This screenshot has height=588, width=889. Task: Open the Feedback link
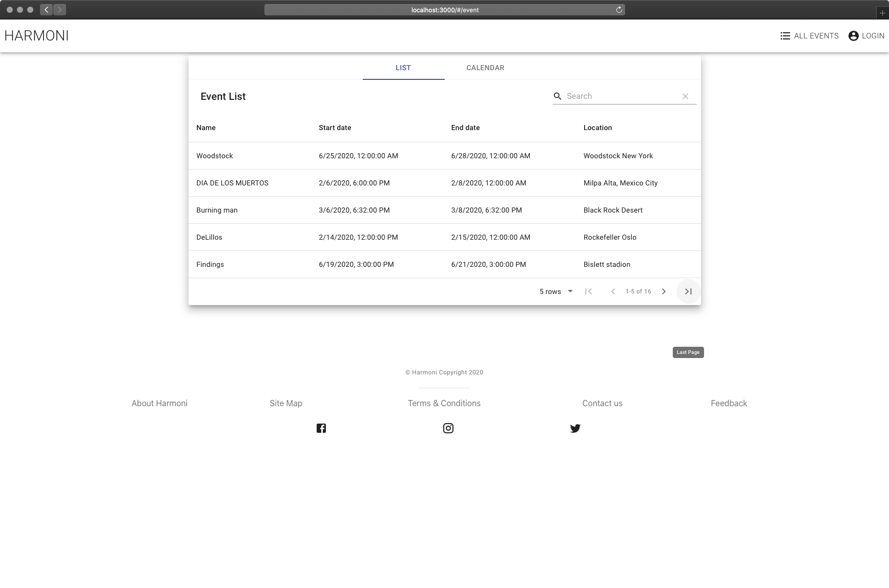coord(729,404)
